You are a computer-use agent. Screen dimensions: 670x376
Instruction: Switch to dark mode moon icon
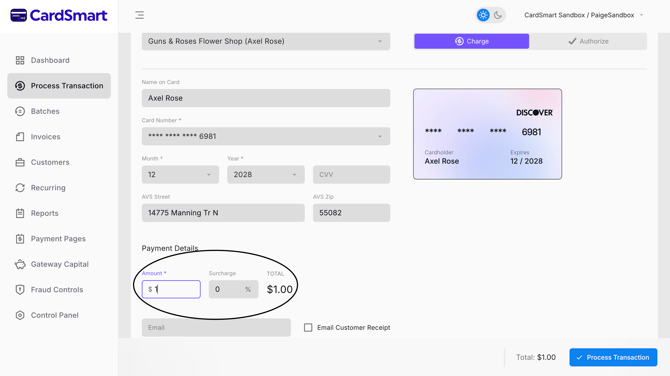click(498, 15)
